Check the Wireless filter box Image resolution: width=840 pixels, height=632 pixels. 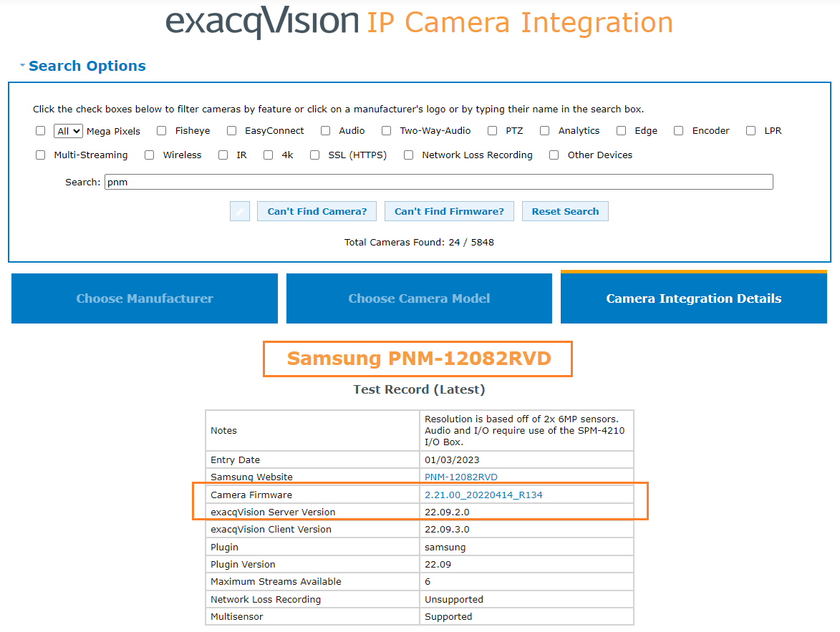pyautogui.click(x=150, y=155)
